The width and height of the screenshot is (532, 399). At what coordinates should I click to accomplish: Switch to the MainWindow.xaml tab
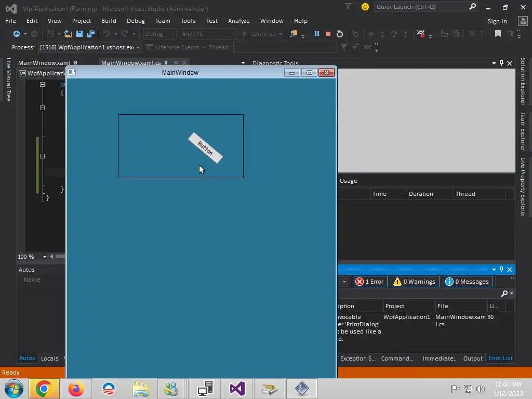click(45, 63)
